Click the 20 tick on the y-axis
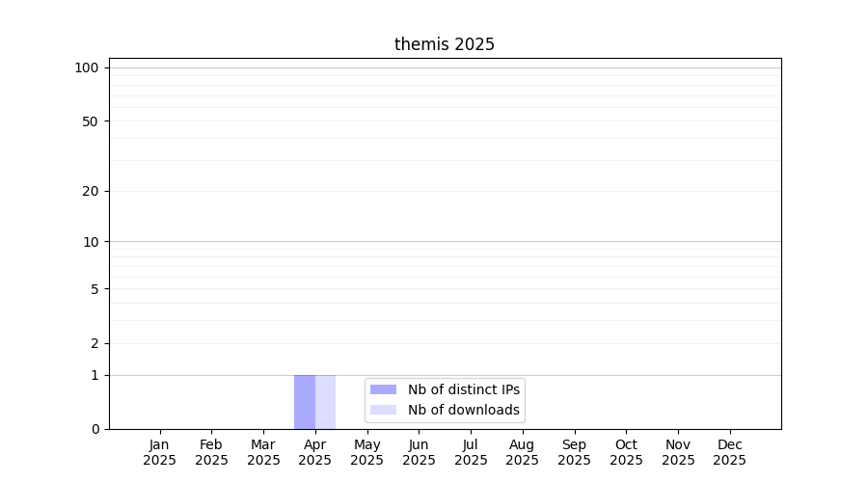Viewport: 868px width, 482px height. tap(91, 191)
